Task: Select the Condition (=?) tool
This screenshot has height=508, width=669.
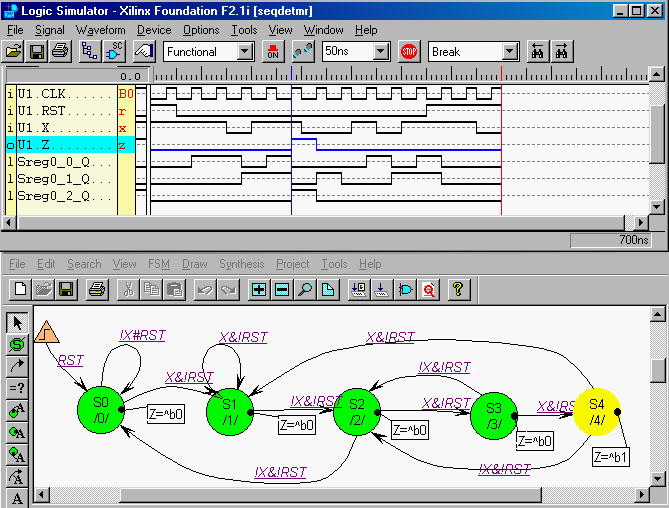Action: [x=17, y=388]
